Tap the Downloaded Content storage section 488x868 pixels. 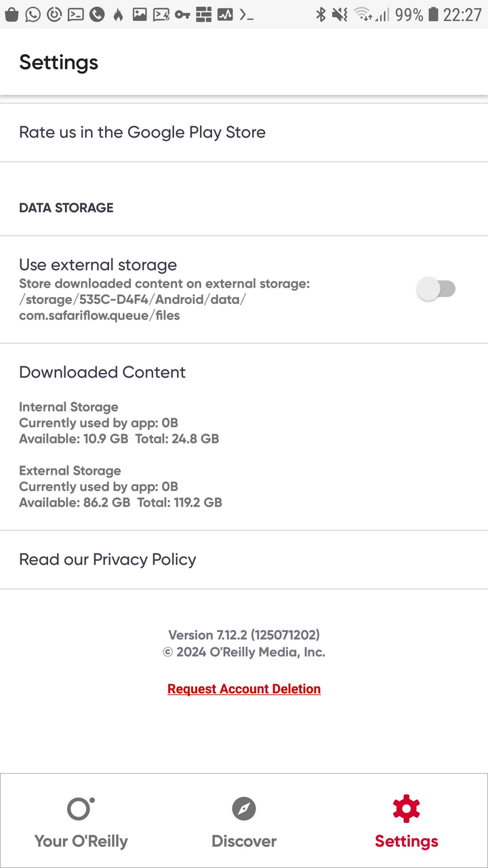pyautogui.click(x=244, y=437)
